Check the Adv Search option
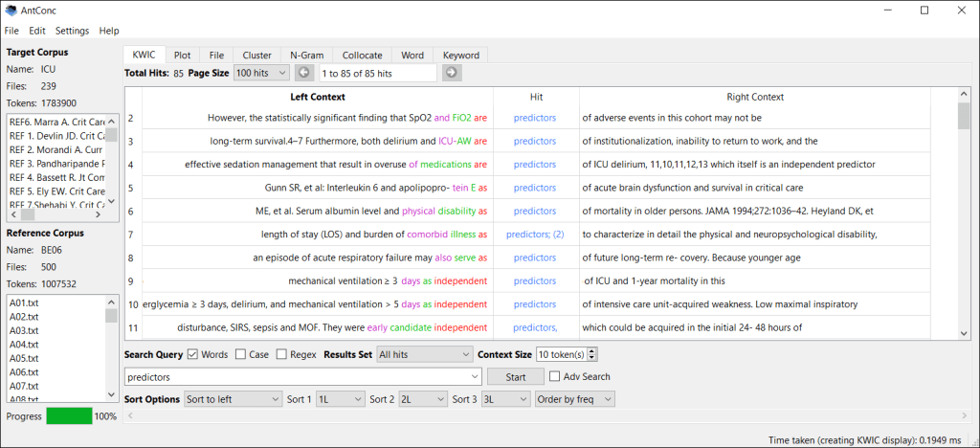 pyautogui.click(x=555, y=377)
